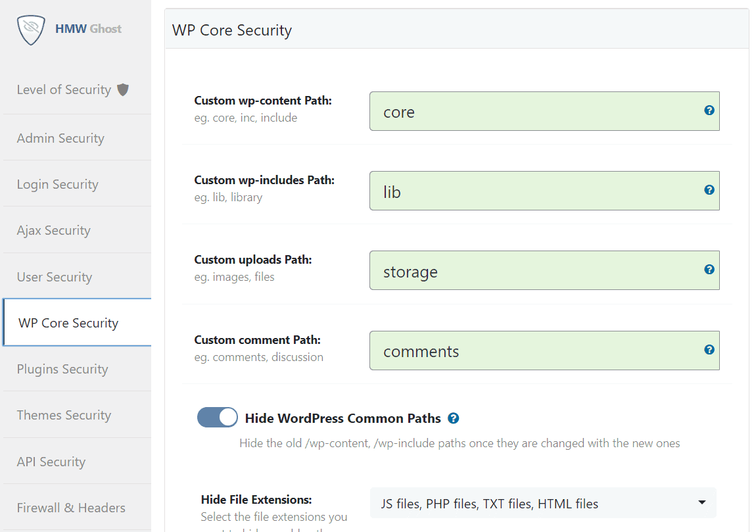
Task: Click the HMW Ghost logo icon
Action: (x=30, y=29)
